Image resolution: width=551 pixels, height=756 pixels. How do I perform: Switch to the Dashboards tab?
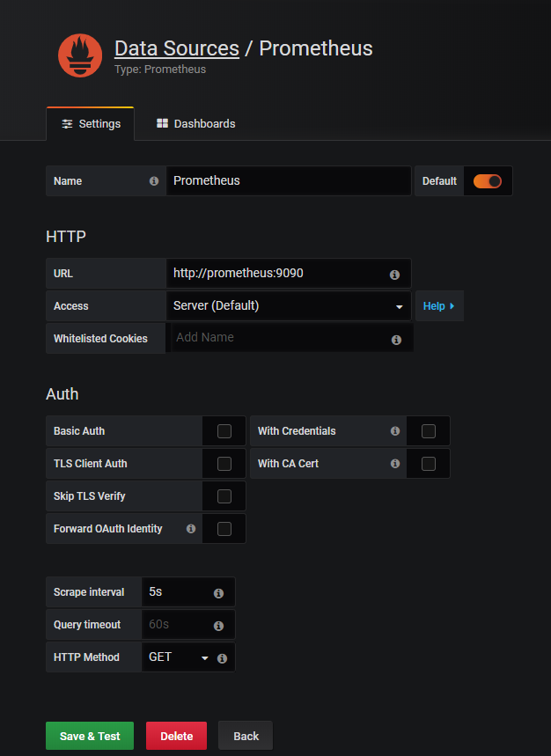point(195,124)
